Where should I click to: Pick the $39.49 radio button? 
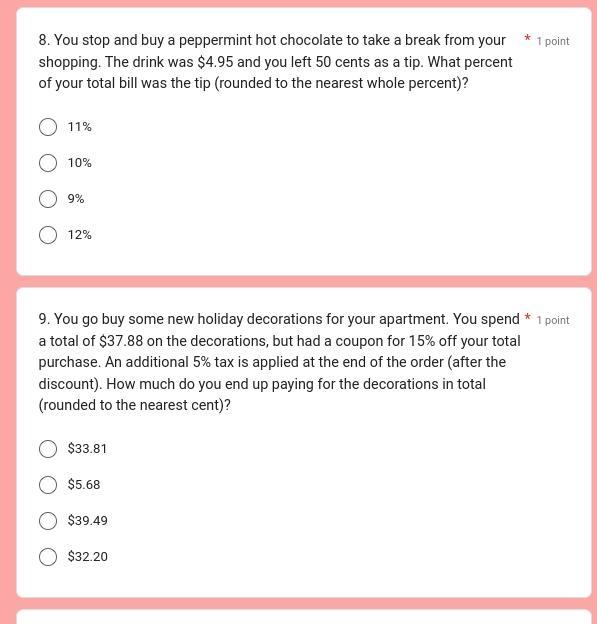tap(48, 521)
